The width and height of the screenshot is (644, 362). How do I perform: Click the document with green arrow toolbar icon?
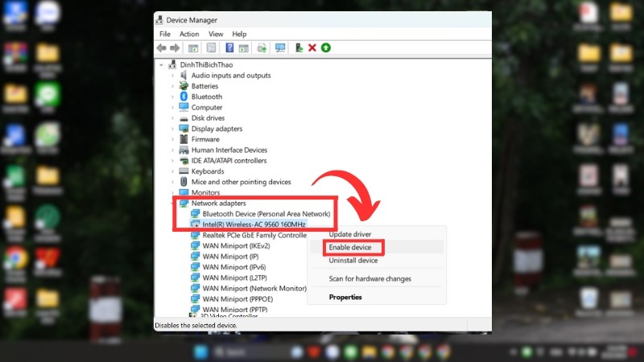pyautogui.click(x=262, y=48)
